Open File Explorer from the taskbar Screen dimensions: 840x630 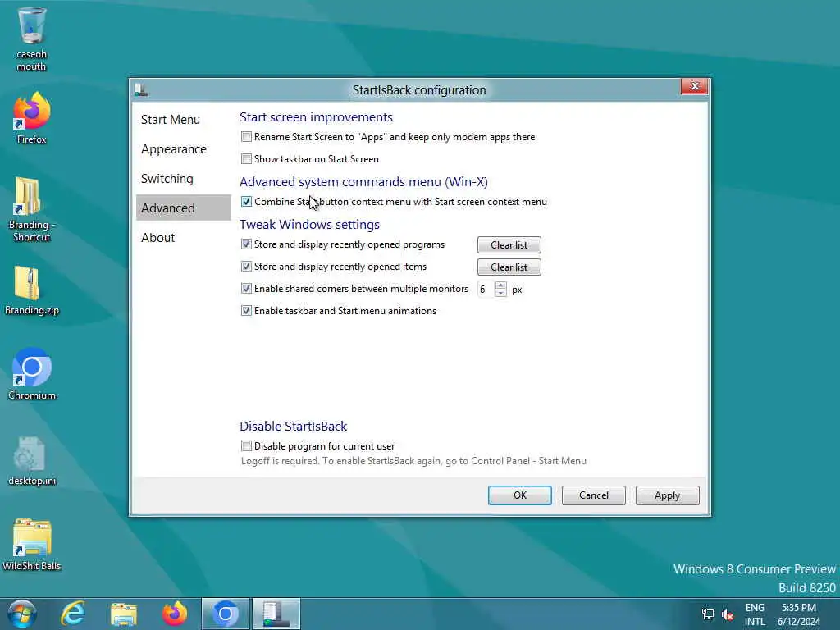(124, 614)
